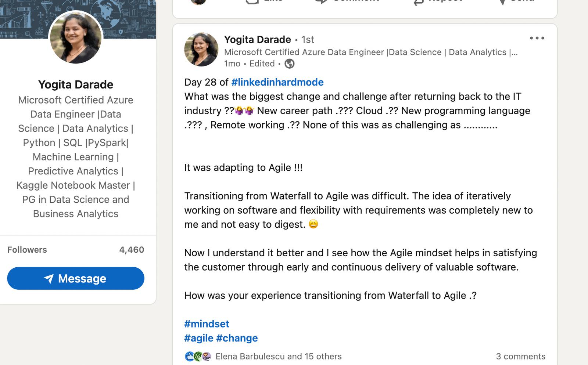
Task: Click the Send icon on the post above
Action: pos(502,2)
